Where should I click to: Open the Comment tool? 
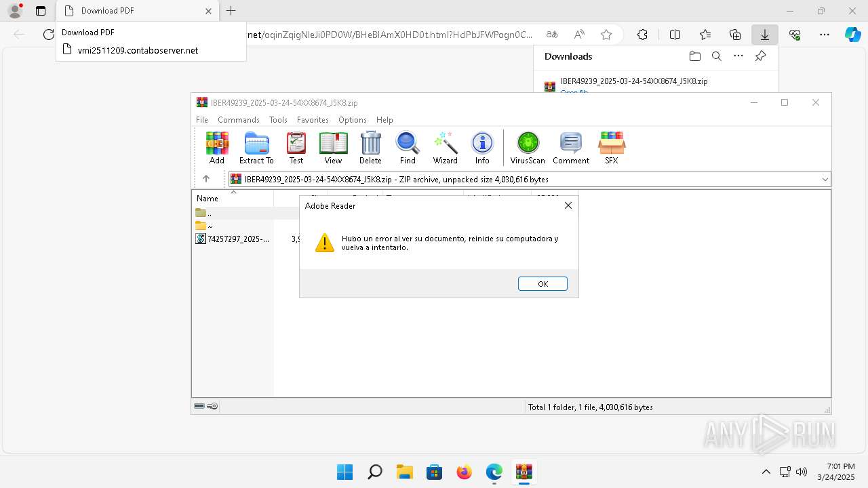(571, 148)
